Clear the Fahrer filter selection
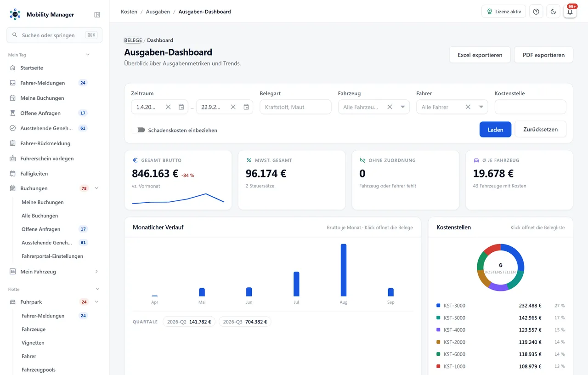This screenshot has height=375, width=588. (x=468, y=107)
